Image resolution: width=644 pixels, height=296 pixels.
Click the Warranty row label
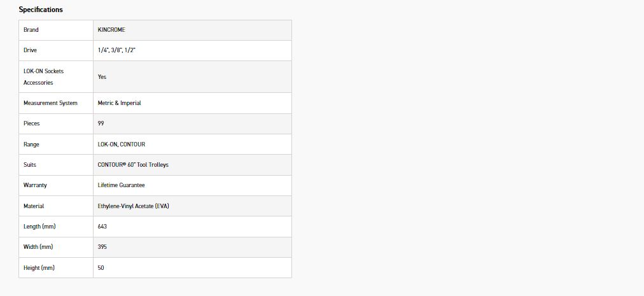click(x=35, y=185)
